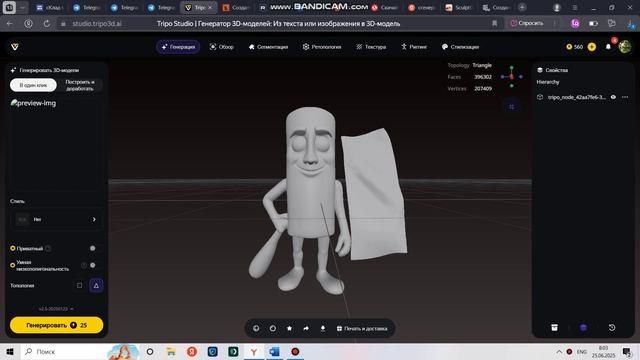Toggle the Умная низкополигональность switch
The image size is (640, 360).
click(93, 265)
